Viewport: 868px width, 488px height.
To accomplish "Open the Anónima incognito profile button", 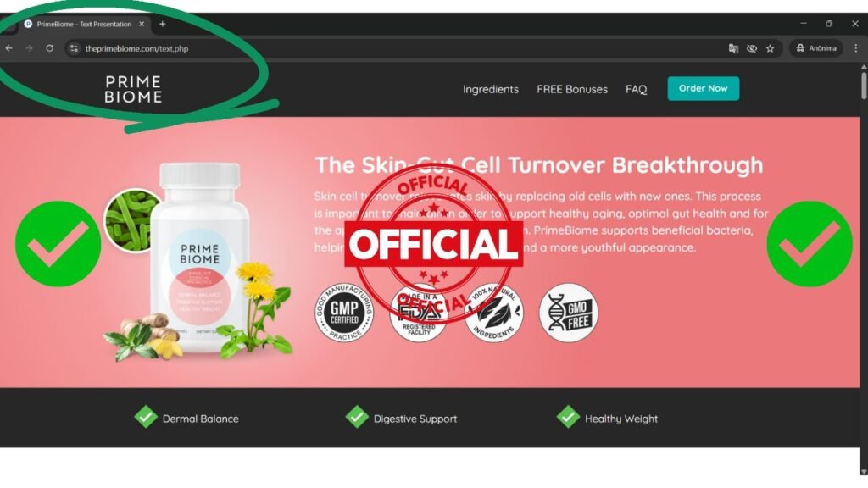I will 816,48.
